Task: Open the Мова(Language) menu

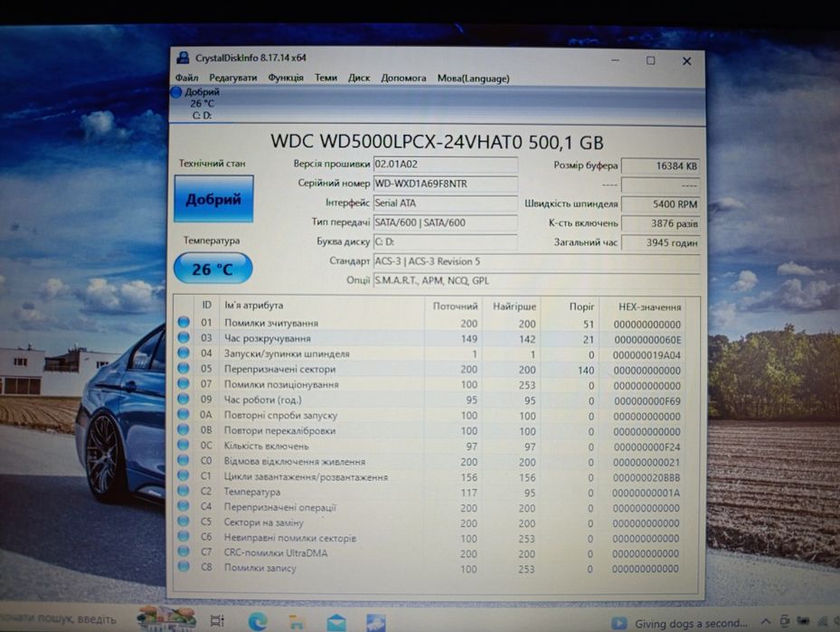Action: (473, 78)
